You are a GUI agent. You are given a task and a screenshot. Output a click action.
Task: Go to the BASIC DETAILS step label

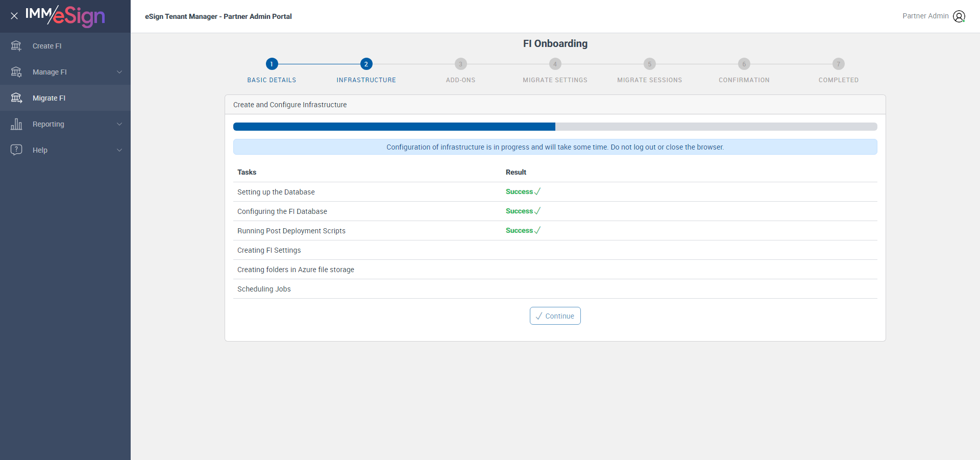[272, 80]
